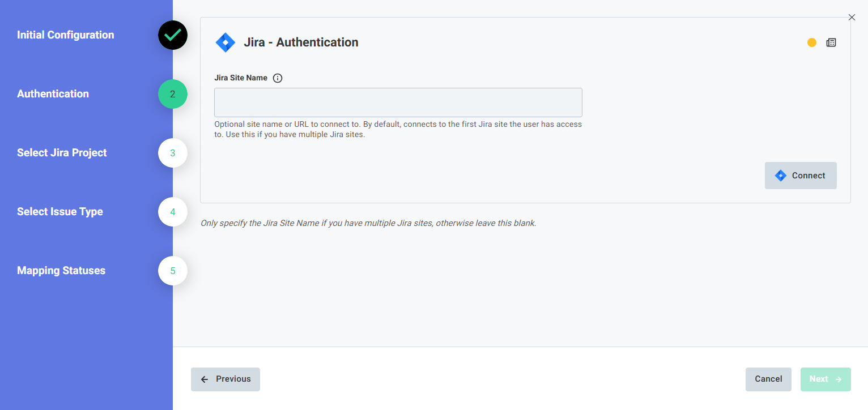Select step 3 circle in wizard
Image resolution: width=868 pixels, height=410 pixels.
click(173, 153)
